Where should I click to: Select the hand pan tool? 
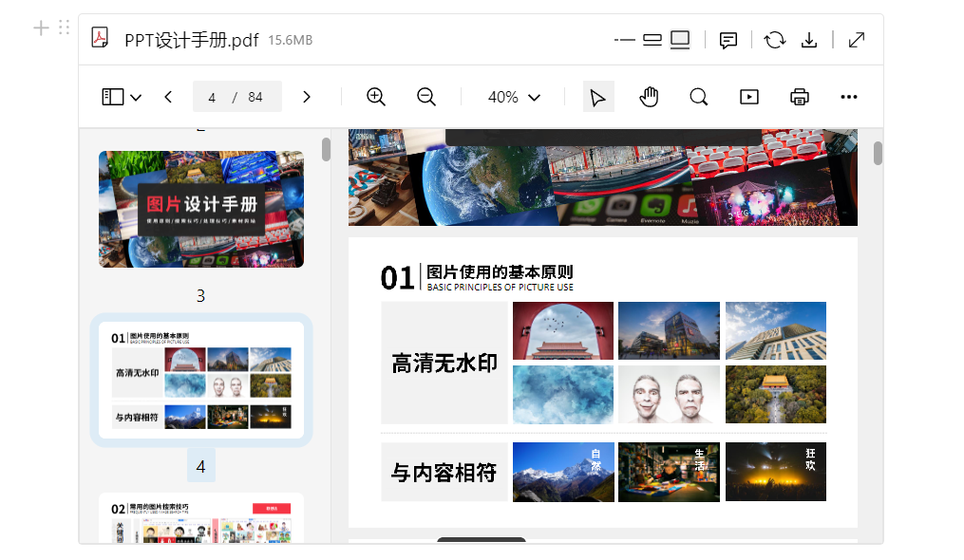650,96
